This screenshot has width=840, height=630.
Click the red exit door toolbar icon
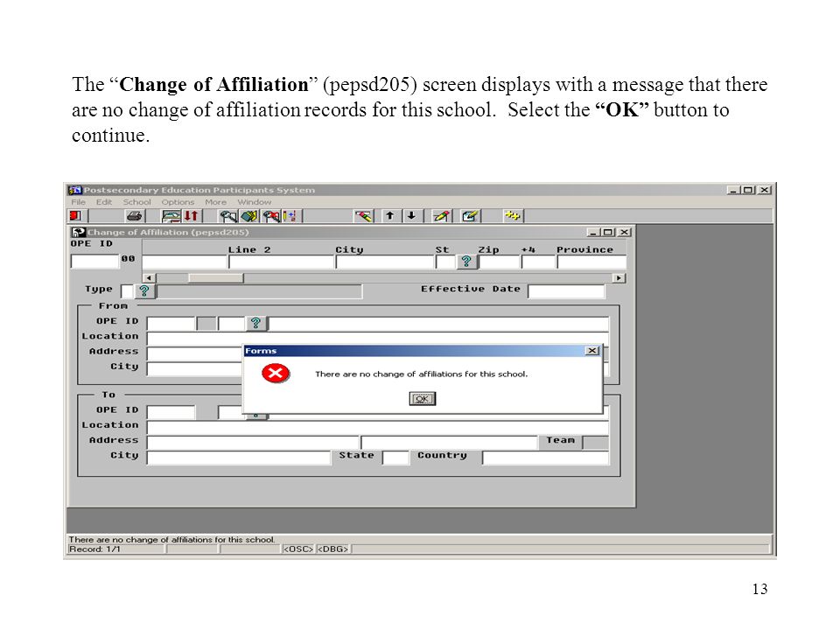point(75,215)
